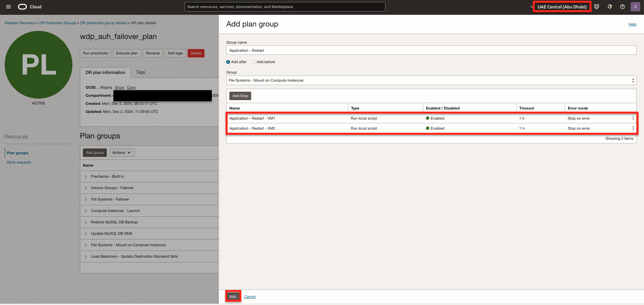Click the Cancel link
The width and height of the screenshot is (644, 305).
[x=250, y=297]
